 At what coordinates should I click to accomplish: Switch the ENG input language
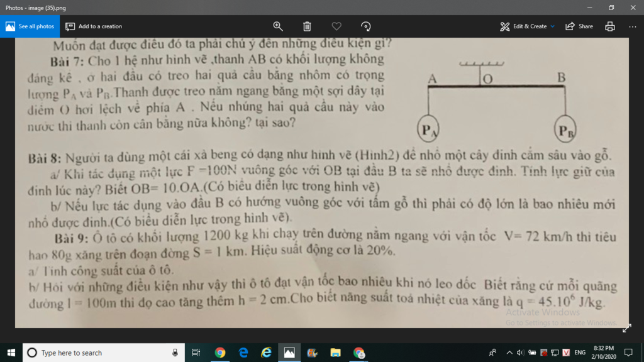tap(579, 353)
